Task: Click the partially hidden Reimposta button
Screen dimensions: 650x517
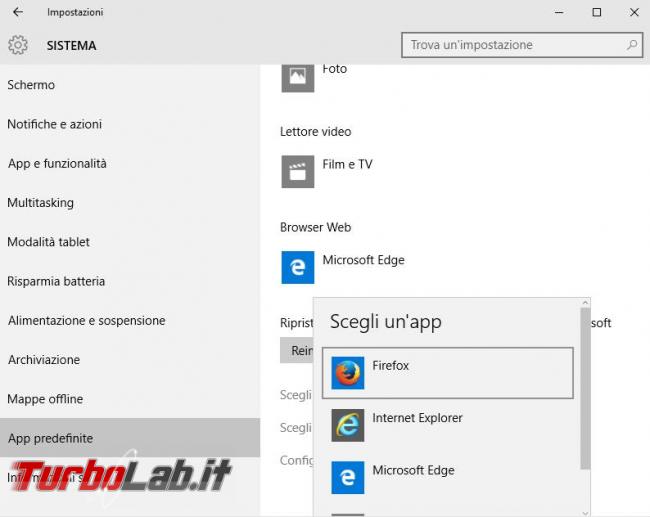Action: (296, 350)
